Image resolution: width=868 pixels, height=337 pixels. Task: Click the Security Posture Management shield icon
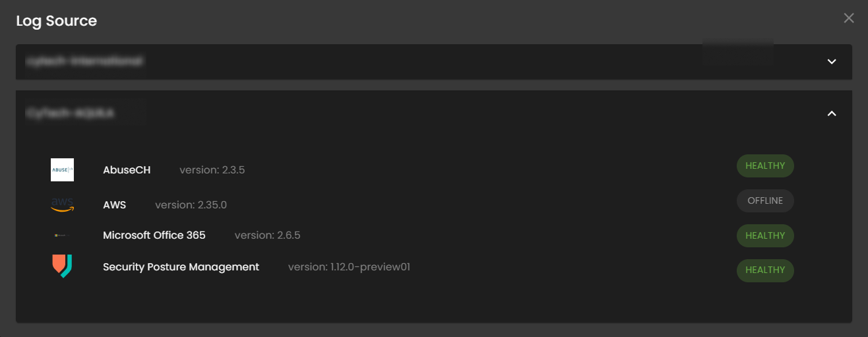coord(62,266)
